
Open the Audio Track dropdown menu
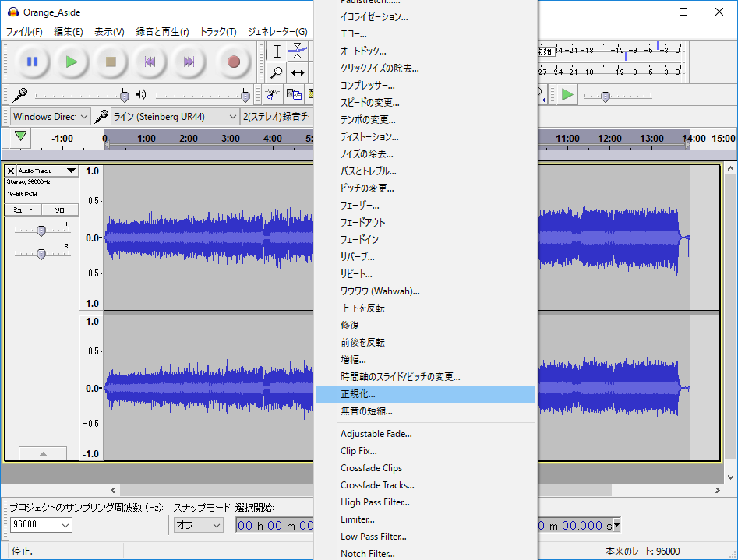(x=48, y=171)
